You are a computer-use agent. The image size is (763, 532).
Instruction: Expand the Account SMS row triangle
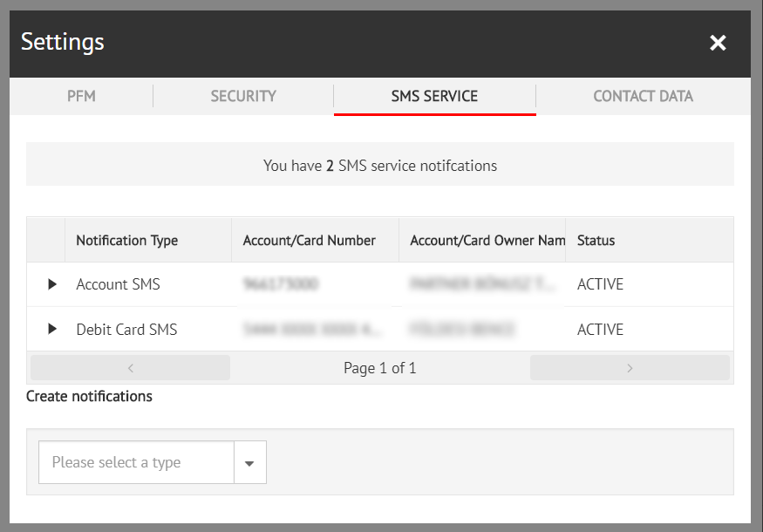(52, 284)
